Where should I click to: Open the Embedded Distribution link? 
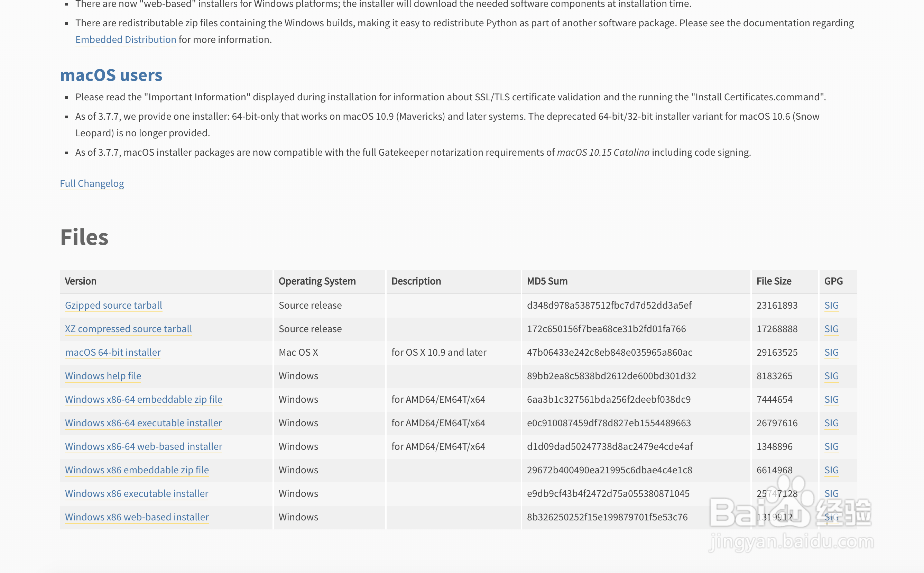(x=125, y=39)
